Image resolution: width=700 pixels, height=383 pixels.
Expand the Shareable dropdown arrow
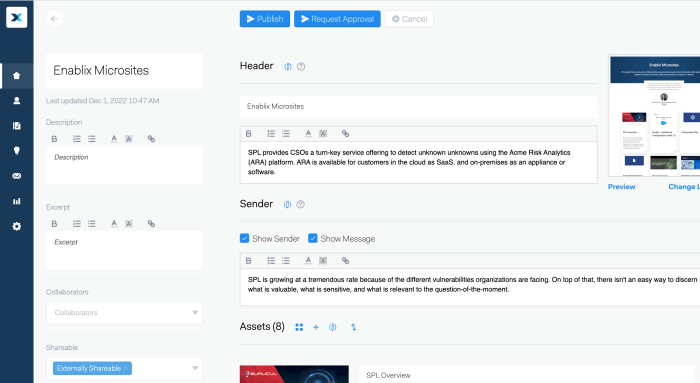pyautogui.click(x=195, y=368)
